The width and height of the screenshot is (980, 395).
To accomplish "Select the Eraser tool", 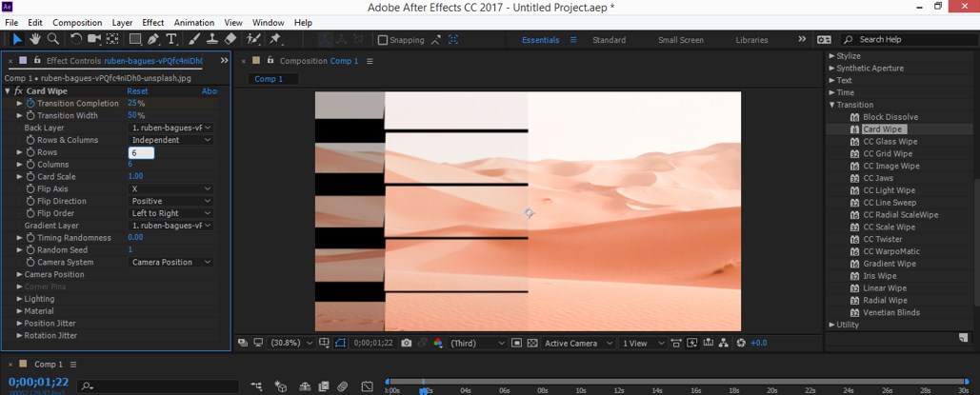I will pos(230,39).
